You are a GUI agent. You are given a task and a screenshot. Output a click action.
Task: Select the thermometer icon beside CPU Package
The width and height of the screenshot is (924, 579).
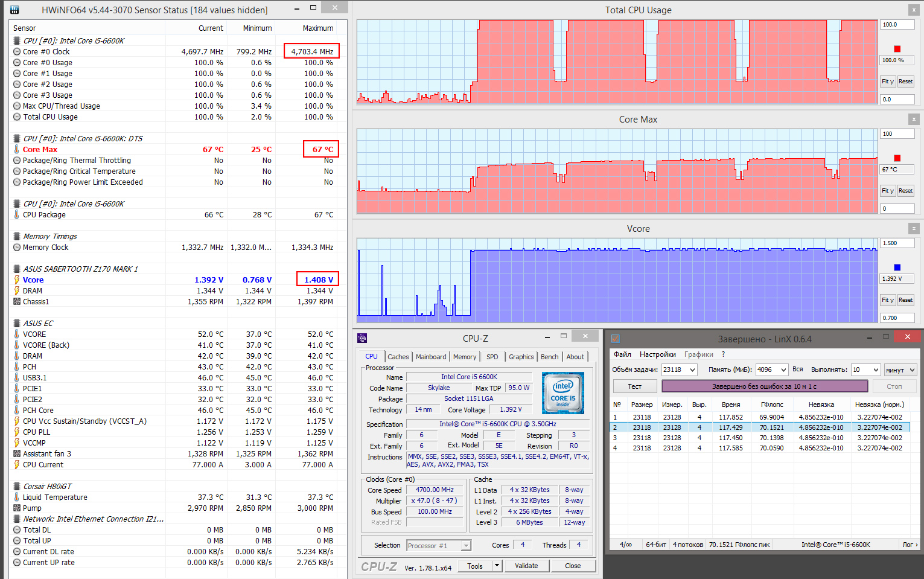click(17, 215)
